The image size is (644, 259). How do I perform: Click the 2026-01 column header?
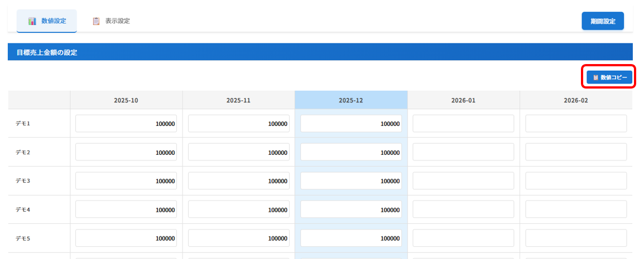[x=463, y=101]
